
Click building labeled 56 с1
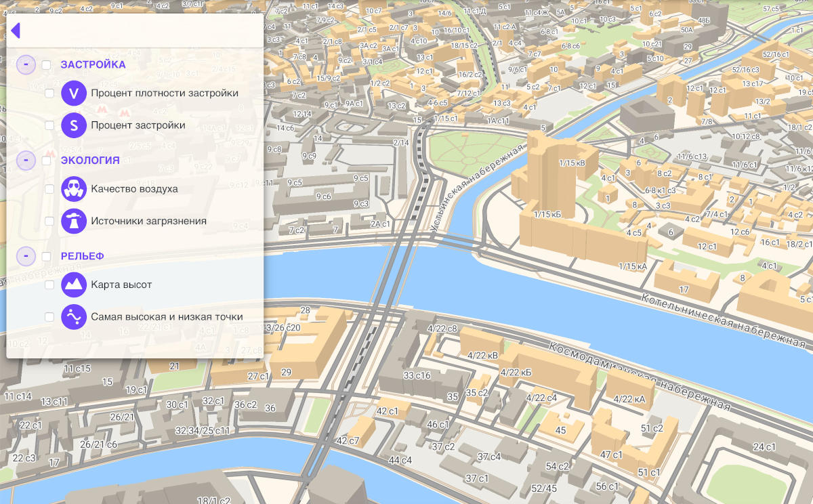coord(607,486)
